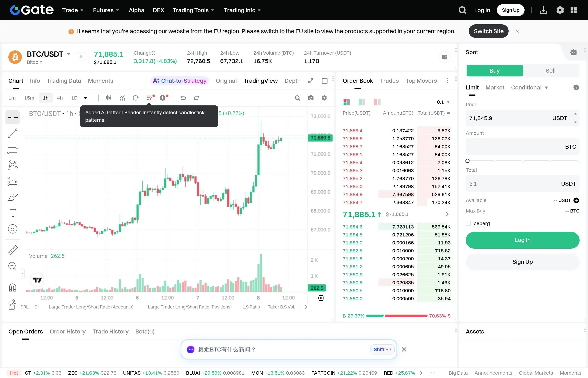This screenshot has height=378, width=588.
Task: Click the Switch Site button
Action: pyautogui.click(x=488, y=31)
